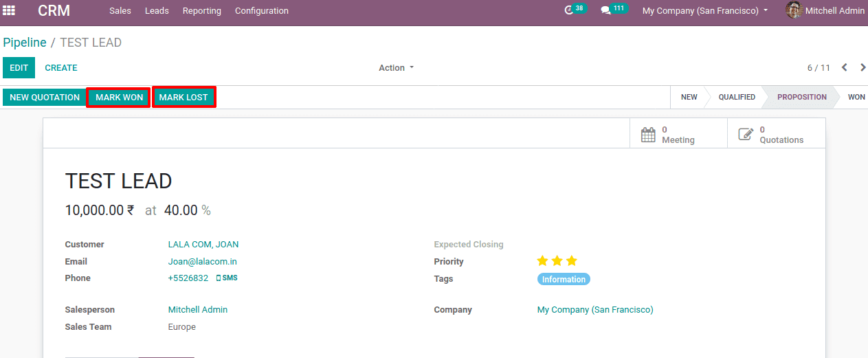Open the apps grid menu icon
868x358 pixels.
(9, 10)
